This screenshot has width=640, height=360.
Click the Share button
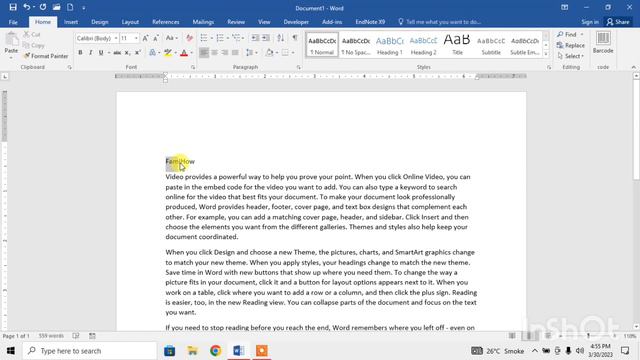click(x=618, y=22)
